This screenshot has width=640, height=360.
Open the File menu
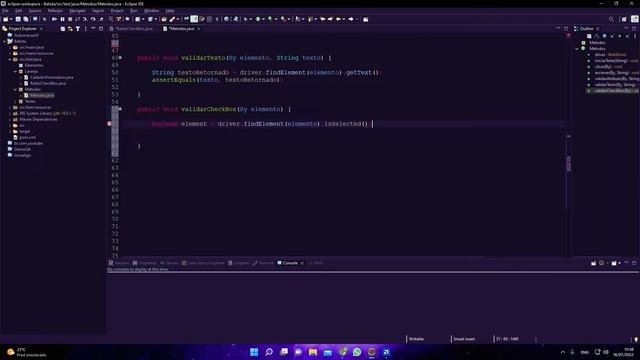point(5,11)
